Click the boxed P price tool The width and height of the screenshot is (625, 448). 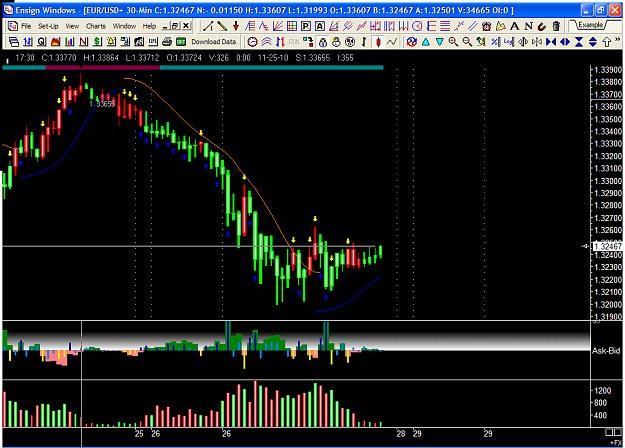(x=306, y=26)
